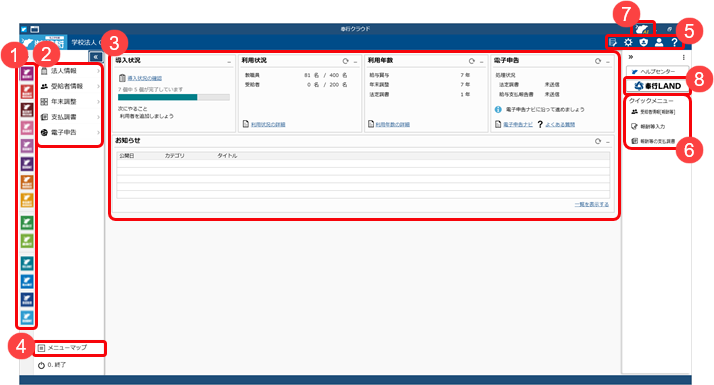Open the settings gear in the header
Viewport: 714px width, 385px height.
pyautogui.click(x=628, y=42)
